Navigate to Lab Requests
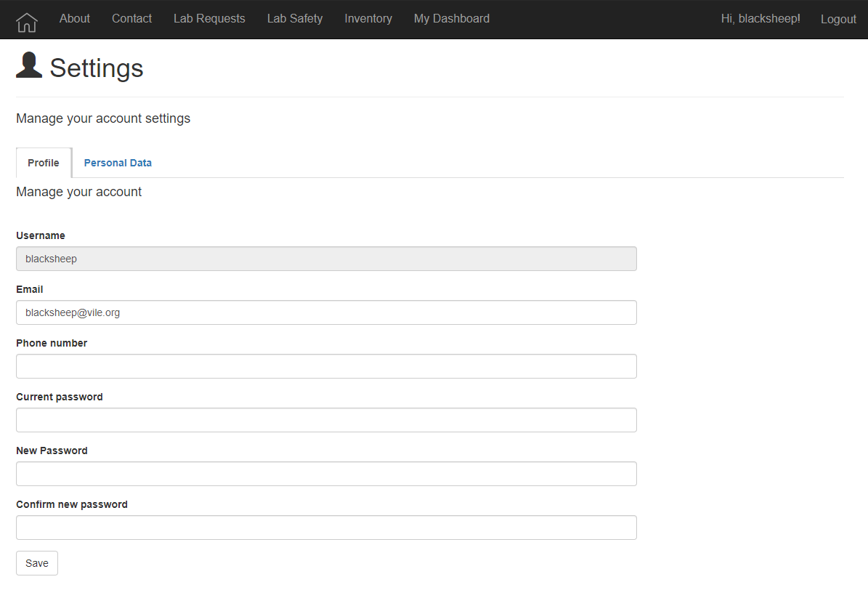Image resolution: width=868 pixels, height=606 pixels. [x=209, y=19]
